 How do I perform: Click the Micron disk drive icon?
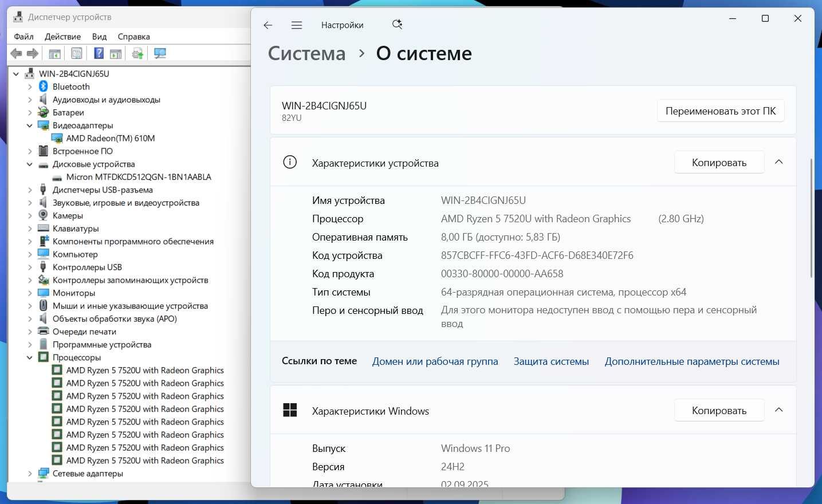[x=57, y=177]
